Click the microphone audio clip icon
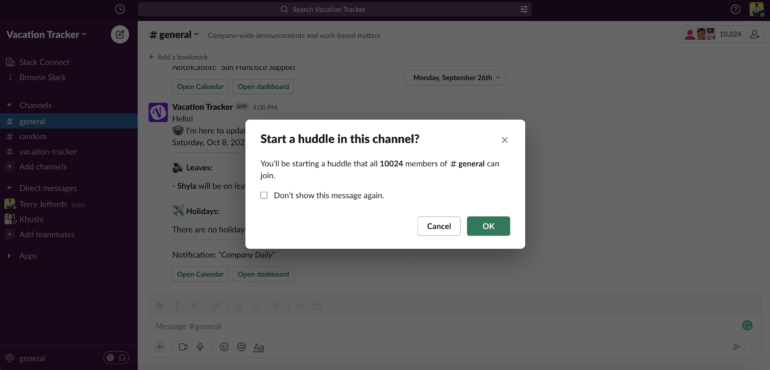The width and height of the screenshot is (770, 370). (200, 347)
